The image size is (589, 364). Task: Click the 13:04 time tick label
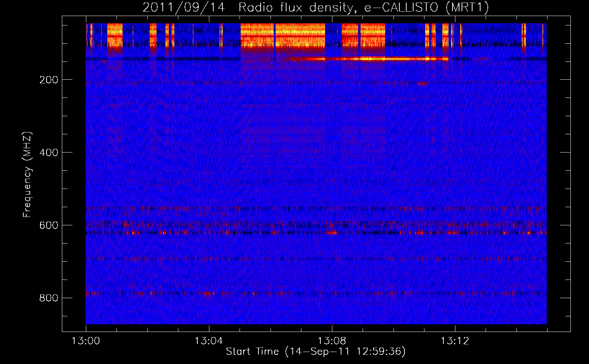[x=209, y=341]
